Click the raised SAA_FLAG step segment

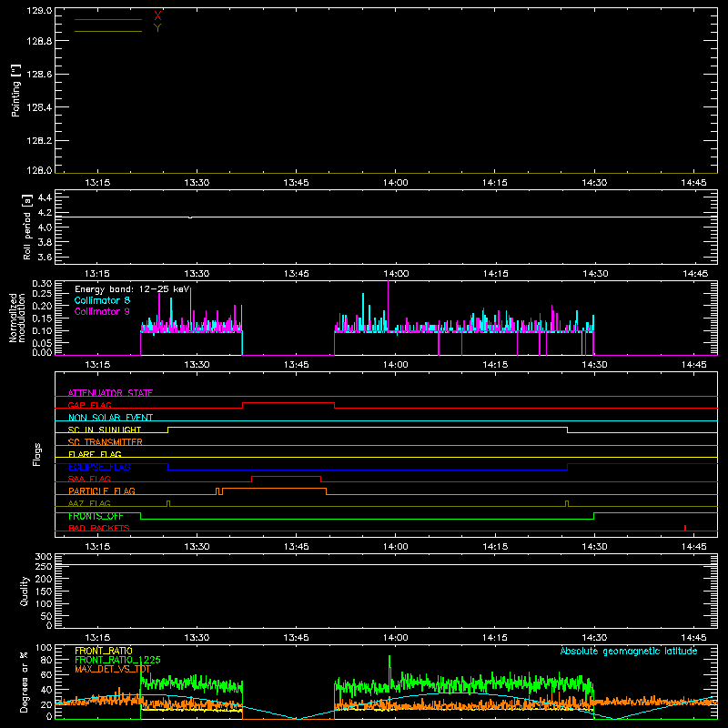click(286, 476)
